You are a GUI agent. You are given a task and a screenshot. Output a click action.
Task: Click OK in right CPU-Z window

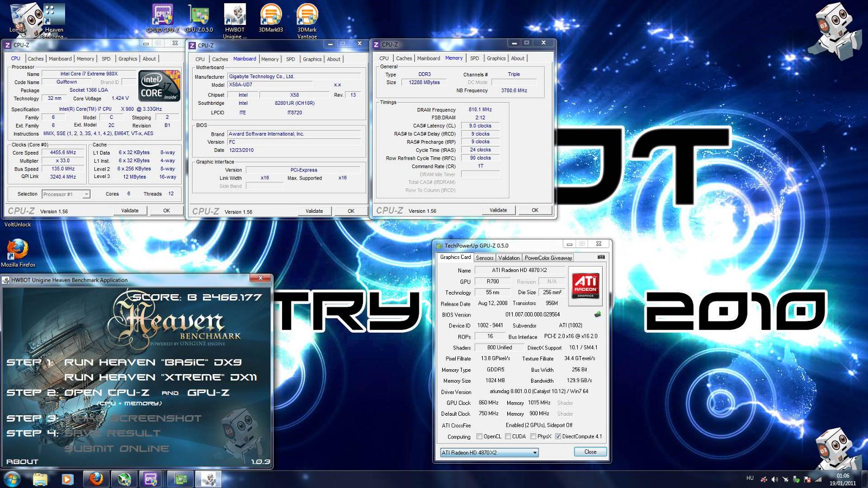click(x=535, y=210)
